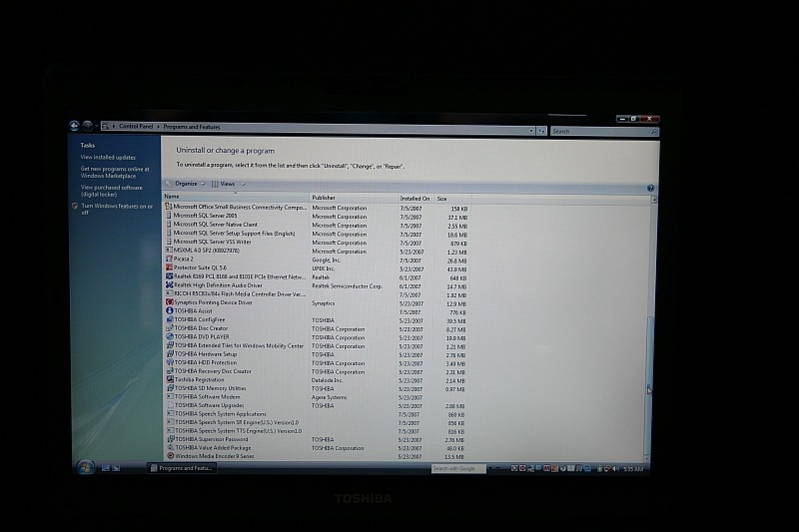The height and width of the screenshot is (532, 799).
Task: Open Get new programs online at Windows Marketplace
Action: (x=115, y=172)
